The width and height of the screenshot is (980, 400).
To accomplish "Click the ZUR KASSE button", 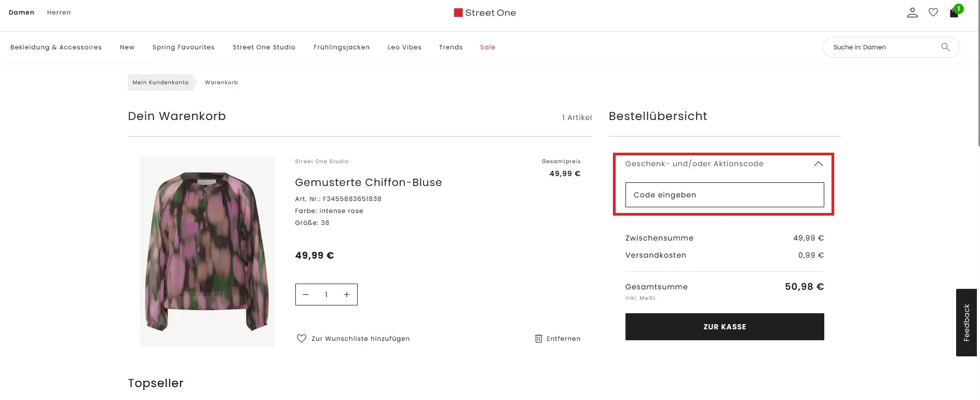I will [725, 327].
